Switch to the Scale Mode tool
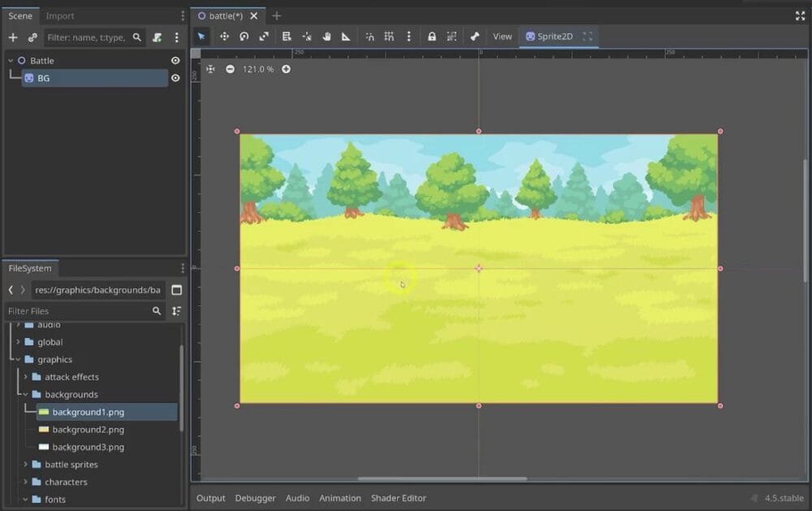The image size is (812, 511). point(264,37)
